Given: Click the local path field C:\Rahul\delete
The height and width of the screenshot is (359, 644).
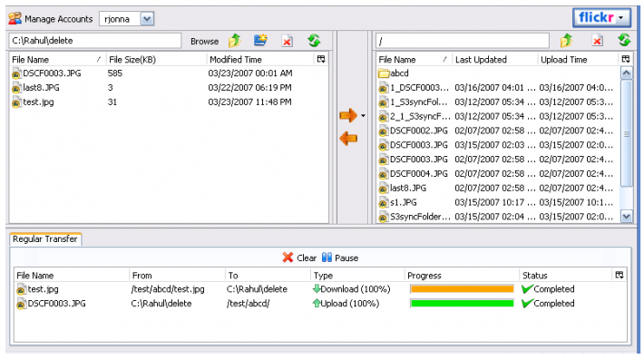Looking at the screenshot, I should (95, 41).
